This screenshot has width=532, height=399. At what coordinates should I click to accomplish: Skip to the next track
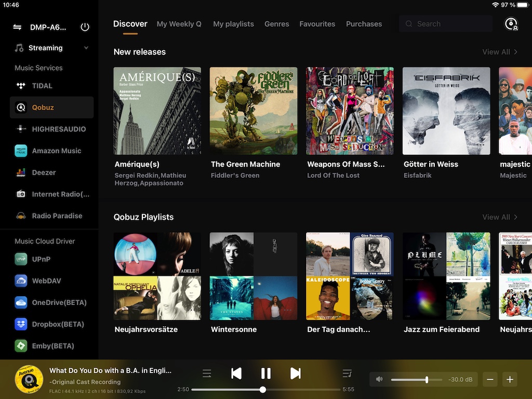point(296,374)
